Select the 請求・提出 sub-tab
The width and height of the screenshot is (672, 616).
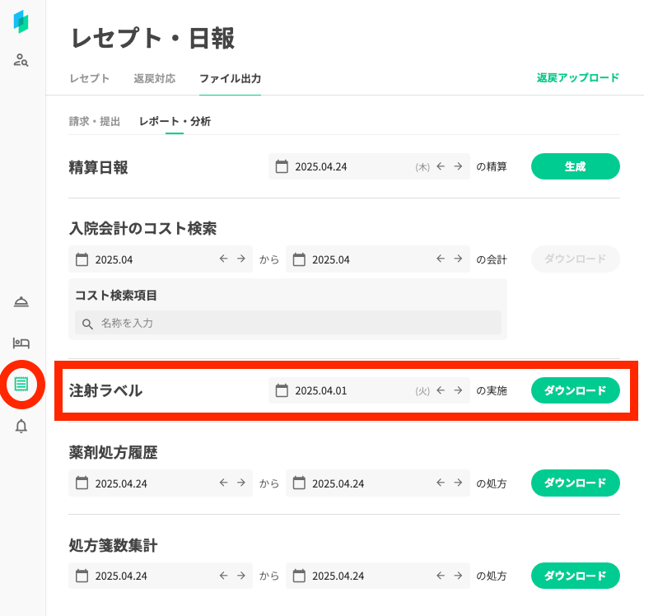pos(95,121)
